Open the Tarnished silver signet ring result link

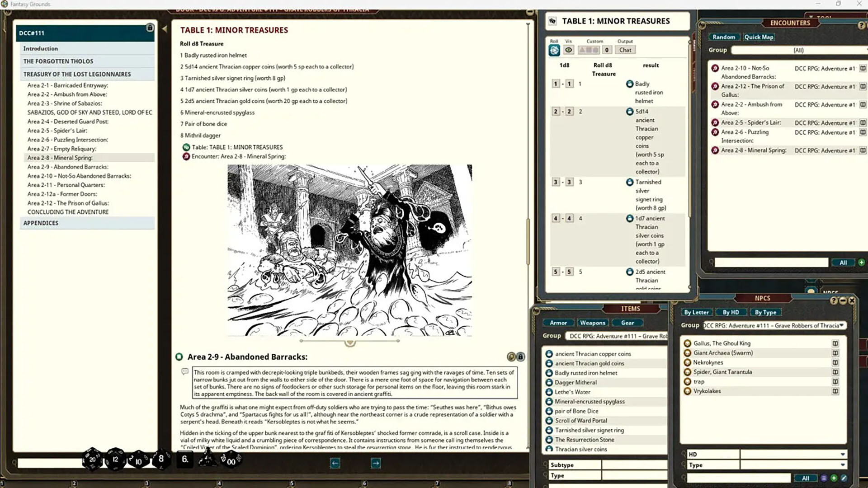pos(630,182)
